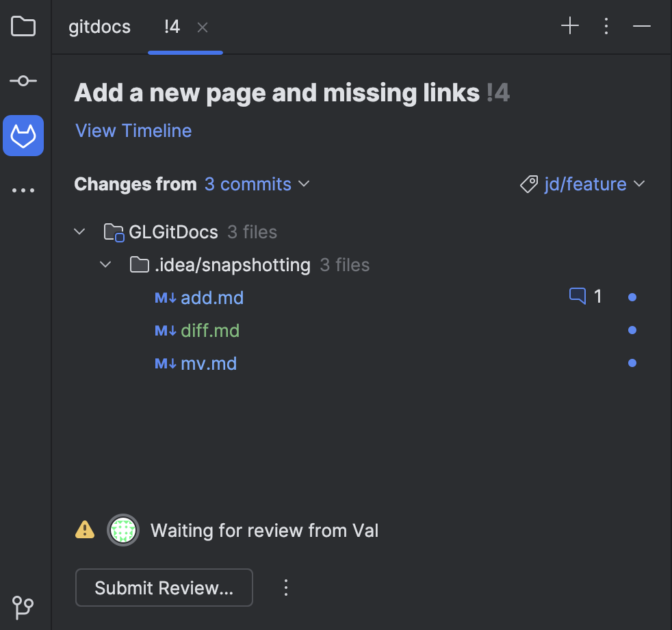Click the plus icon in header

pyautogui.click(x=570, y=26)
